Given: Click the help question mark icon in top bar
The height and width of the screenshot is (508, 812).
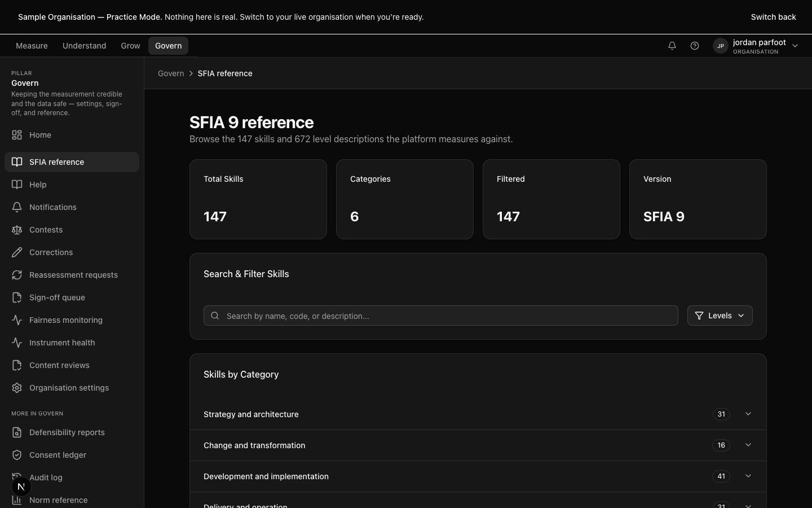Looking at the screenshot, I should (x=695, y=46).
